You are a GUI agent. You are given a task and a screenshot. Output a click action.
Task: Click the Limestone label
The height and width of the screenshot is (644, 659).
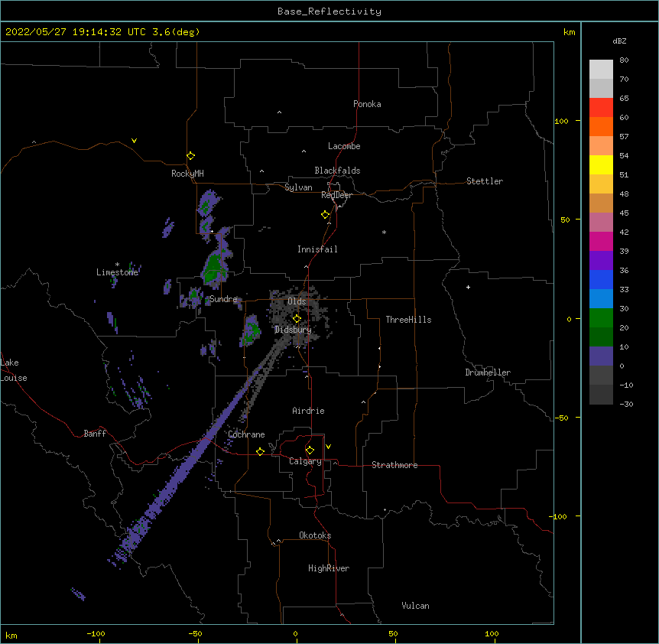(x=117, y=272)
